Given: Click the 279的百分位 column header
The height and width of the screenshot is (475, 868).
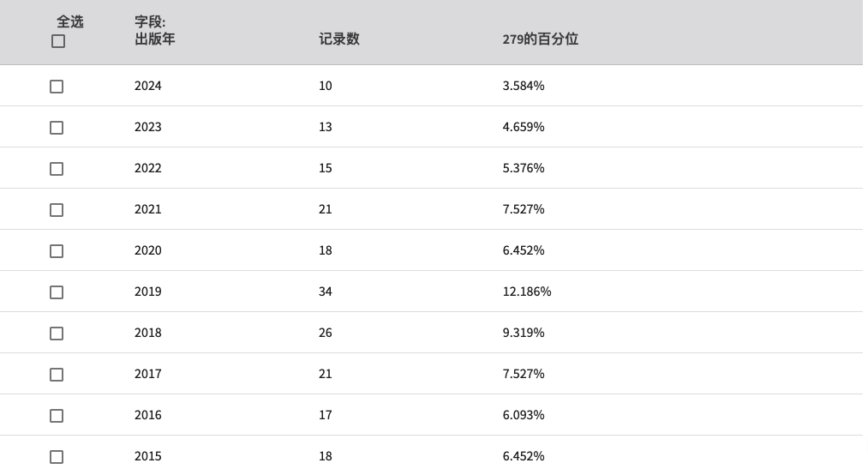Looking at the screenshot, I should (x=541, y=39).
